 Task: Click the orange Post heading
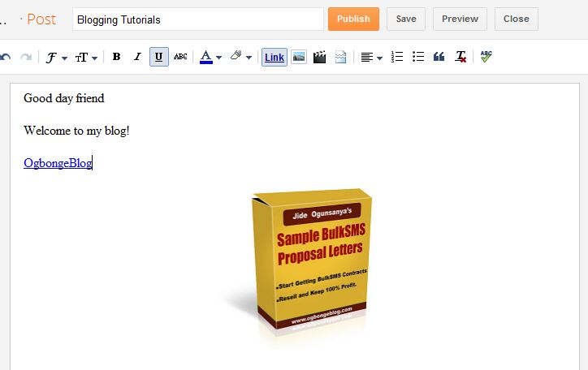[x=41, y=19]
